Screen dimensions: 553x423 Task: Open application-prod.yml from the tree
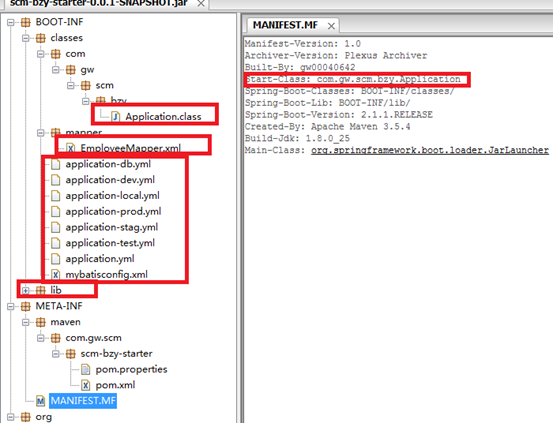(x=113, y=211)
